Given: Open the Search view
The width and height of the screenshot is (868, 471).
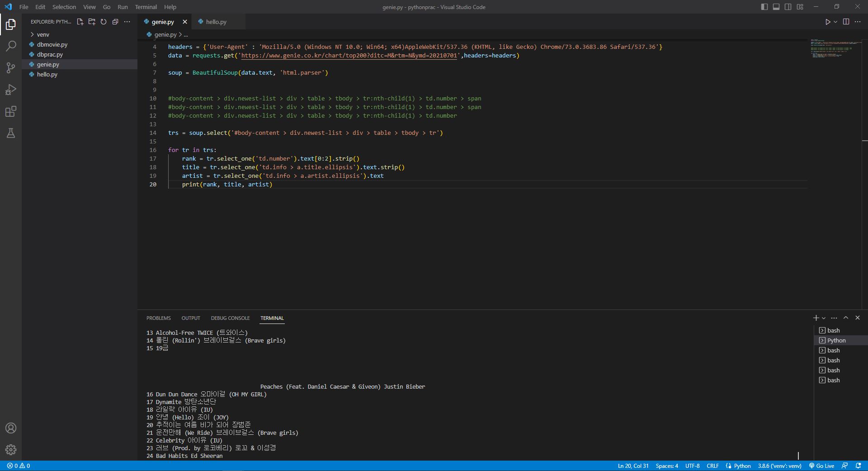Looking at the screenshot, I should [11, 46].
